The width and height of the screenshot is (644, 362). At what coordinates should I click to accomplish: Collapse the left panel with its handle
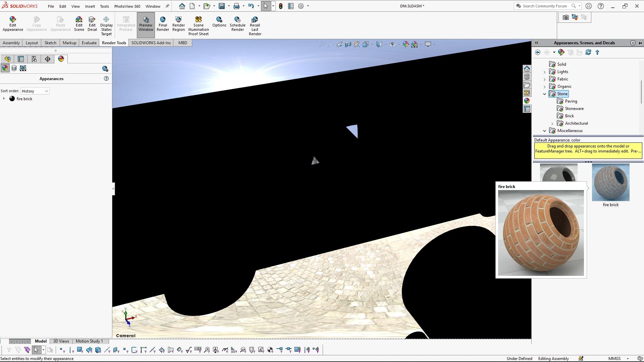113,189
